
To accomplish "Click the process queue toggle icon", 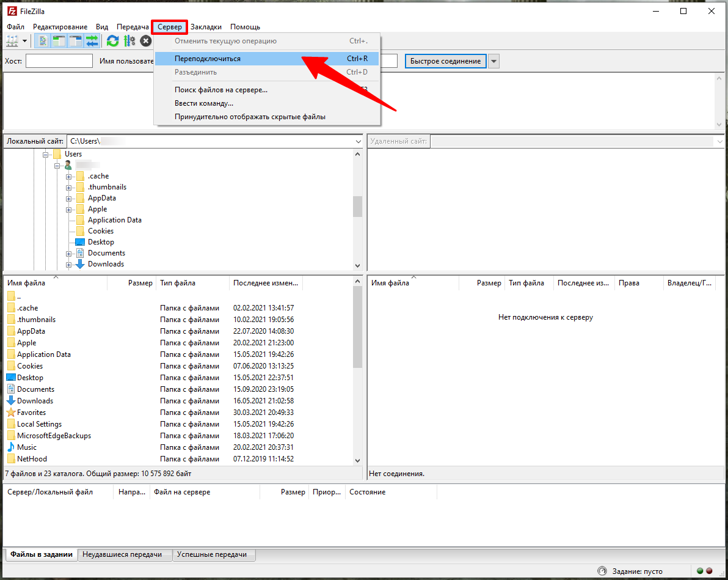I will (129, 41).
